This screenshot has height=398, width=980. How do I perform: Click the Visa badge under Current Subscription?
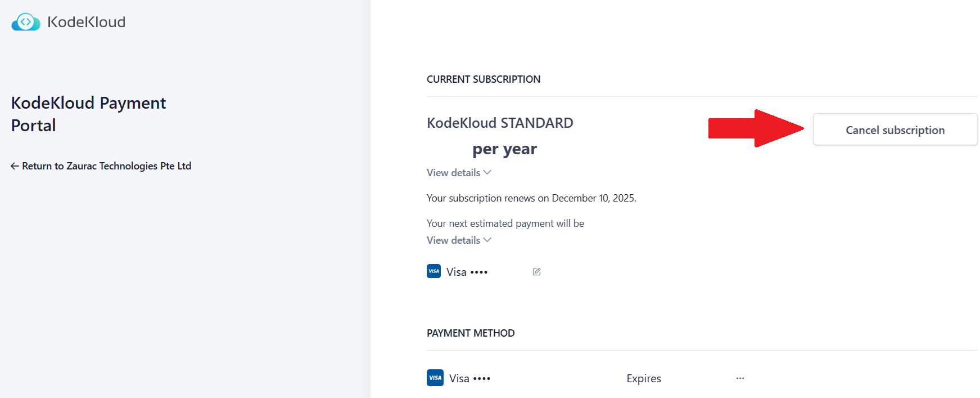point(433,271)
